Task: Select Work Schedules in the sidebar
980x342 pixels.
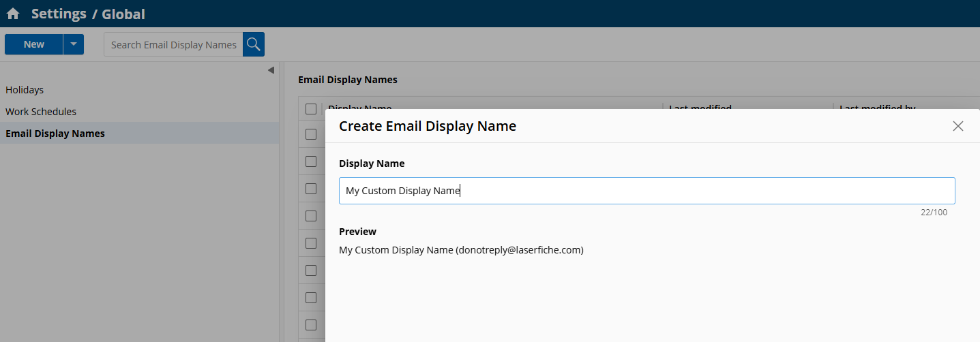Action: [41, 112]
